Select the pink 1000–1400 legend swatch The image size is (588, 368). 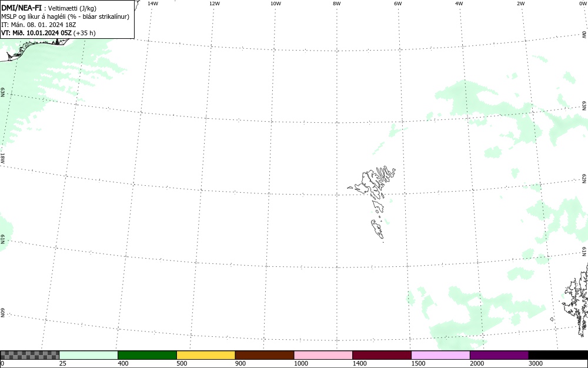coord(323,355)
